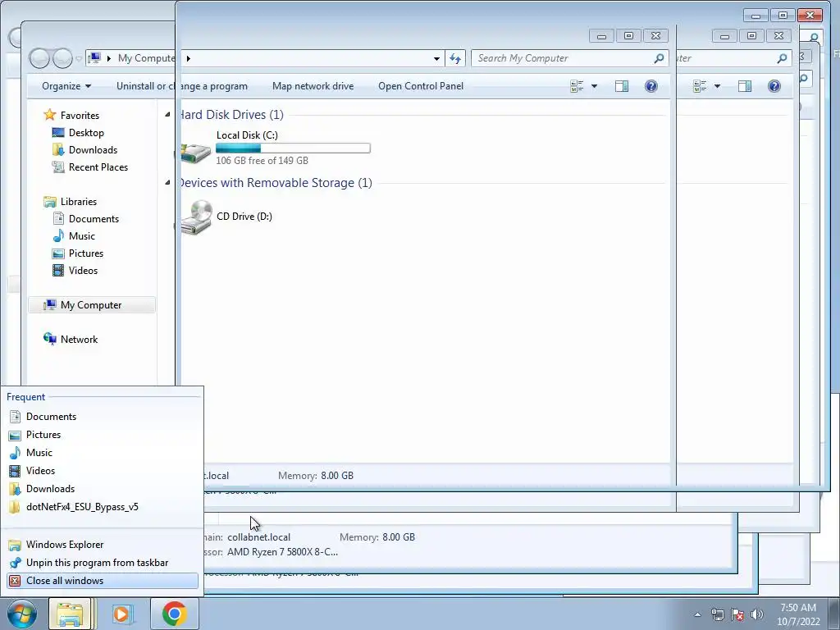Click My Computer breadcrumb in address bar
This screenshot has height=630, width=840.
[146, 58]
